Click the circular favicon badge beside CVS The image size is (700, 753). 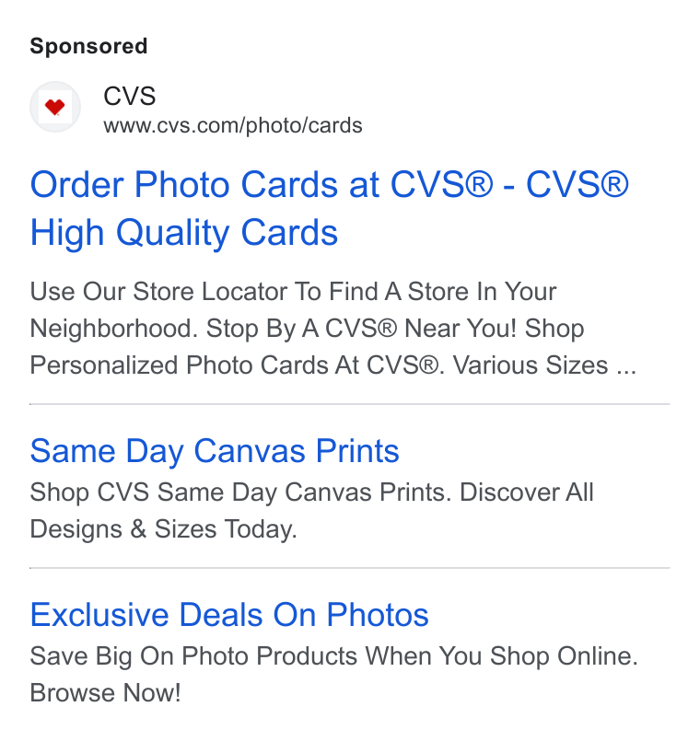[x=54, y=107]
